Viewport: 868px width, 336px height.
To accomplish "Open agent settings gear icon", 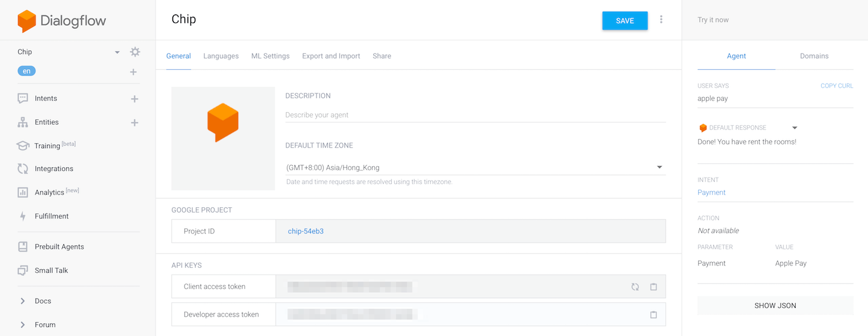I will pos(135,52).
